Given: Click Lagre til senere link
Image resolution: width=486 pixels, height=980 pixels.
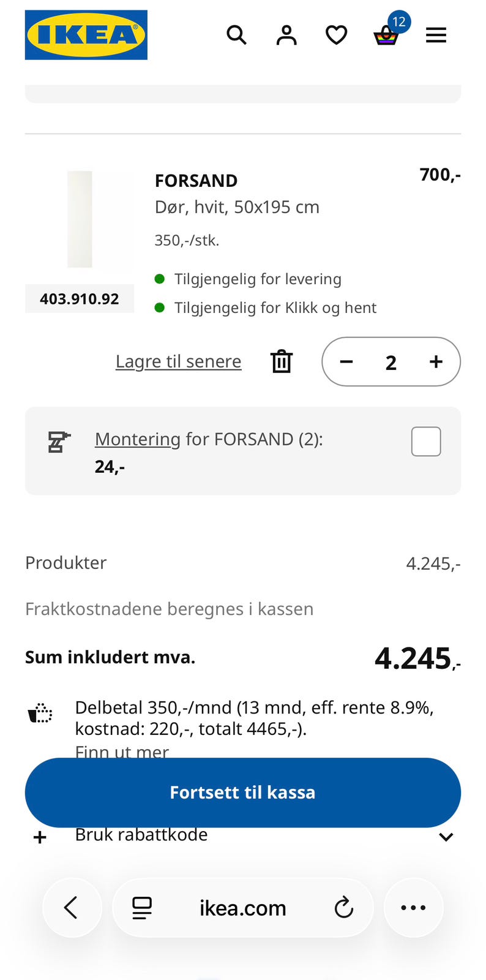Looking at the screenshot, I should click(x=178, y=361).
